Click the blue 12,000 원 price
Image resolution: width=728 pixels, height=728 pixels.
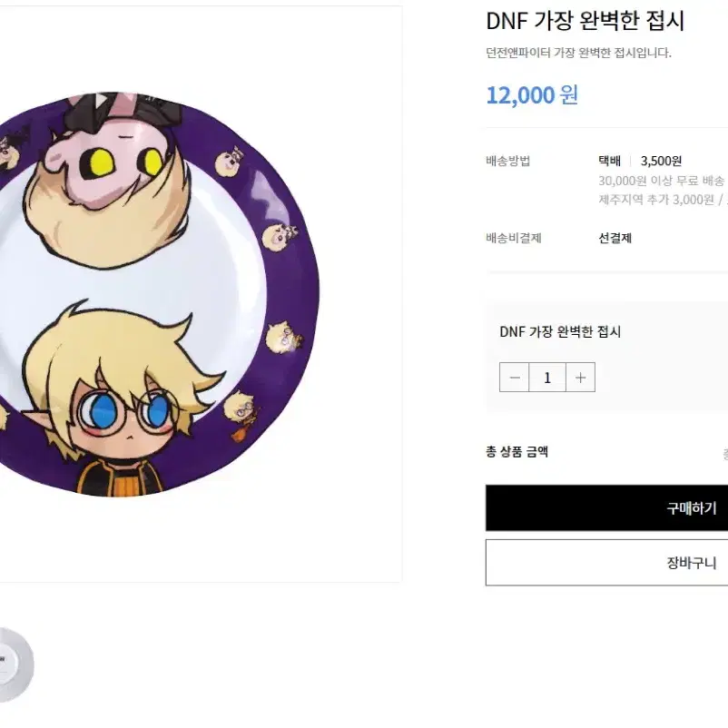click(x=532, y=95)
